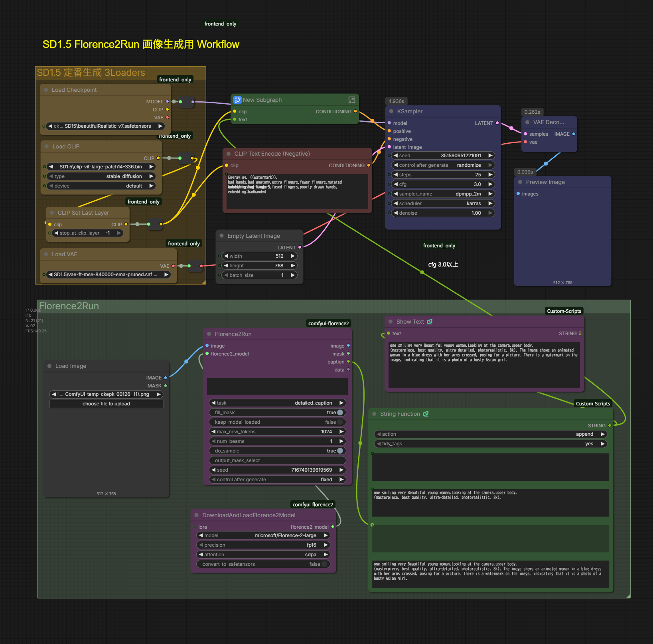Open the sampler_name dropdown showing dpmpp_2m
The image size is (653, 644).
pos(442,194)
